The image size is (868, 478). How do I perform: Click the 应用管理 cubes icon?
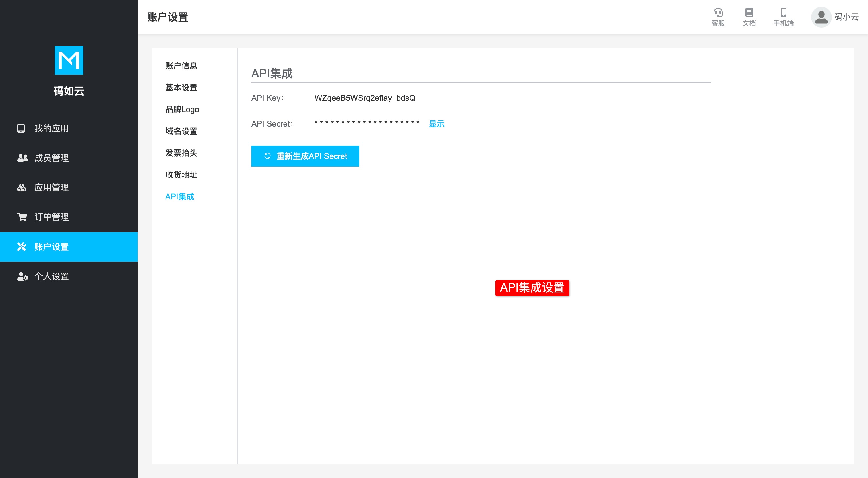(22, 188)
